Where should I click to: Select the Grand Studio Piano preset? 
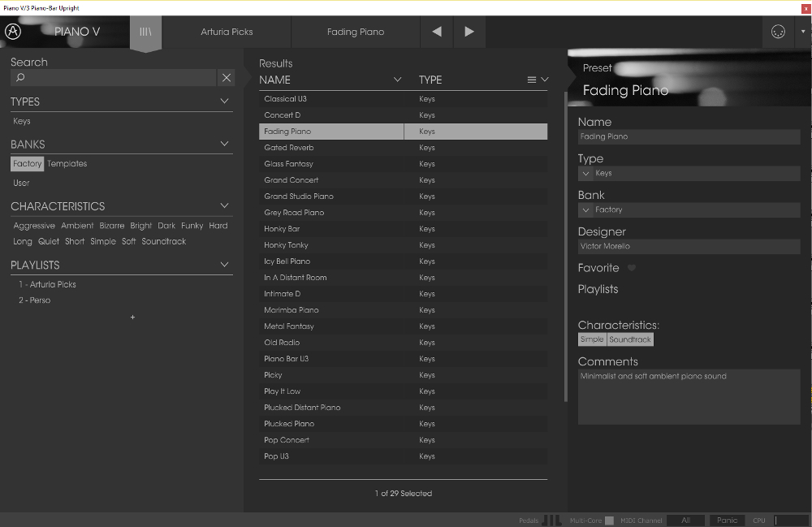point(403,197)
